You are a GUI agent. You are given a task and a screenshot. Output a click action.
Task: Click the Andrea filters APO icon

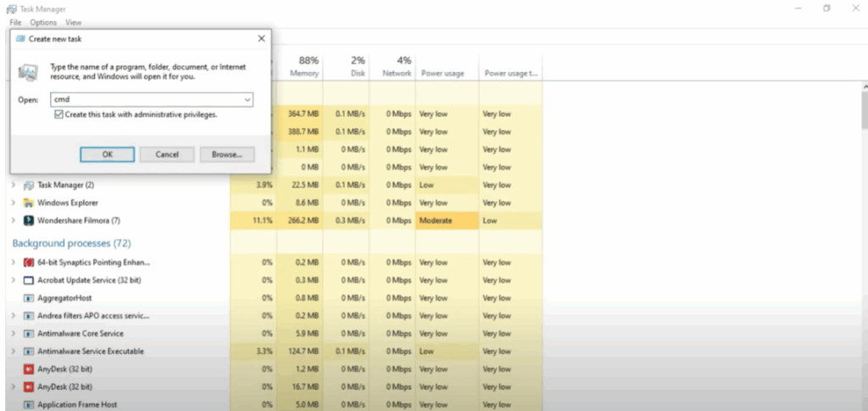coord(29,316)
